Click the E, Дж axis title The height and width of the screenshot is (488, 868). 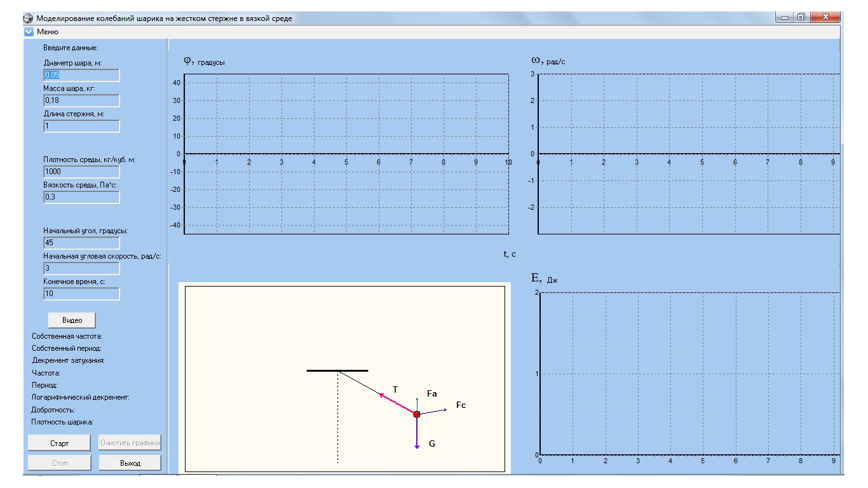[545, 278]
